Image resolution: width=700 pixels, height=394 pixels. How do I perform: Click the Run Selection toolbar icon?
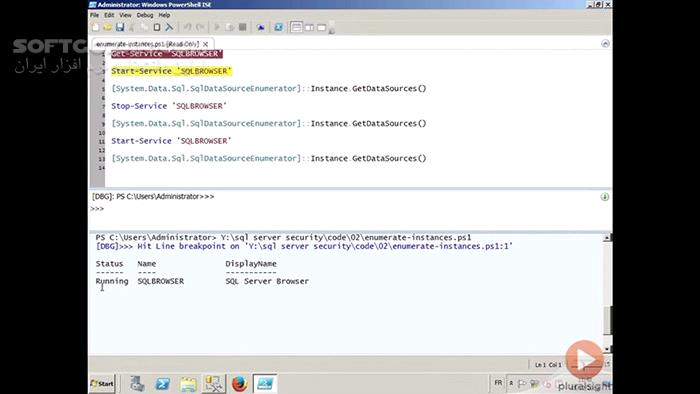click(x=230, y=27)
